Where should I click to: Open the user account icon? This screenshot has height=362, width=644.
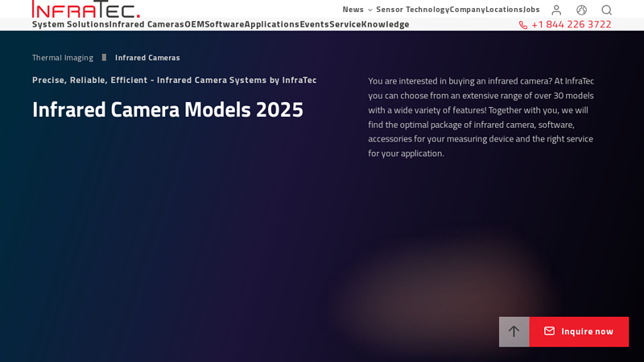coord(556,10)
